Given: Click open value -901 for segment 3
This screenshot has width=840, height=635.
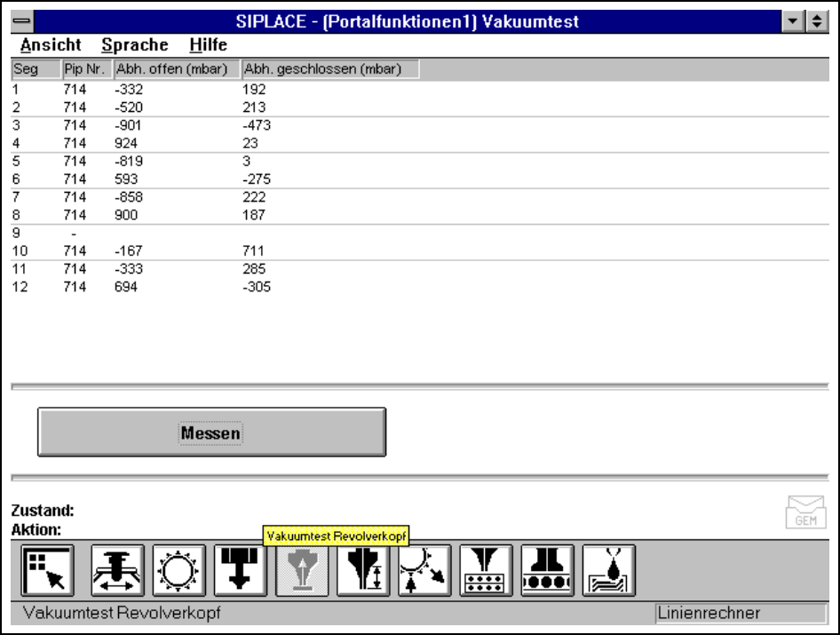Looking at the screenshot, I should pos(128,125).
